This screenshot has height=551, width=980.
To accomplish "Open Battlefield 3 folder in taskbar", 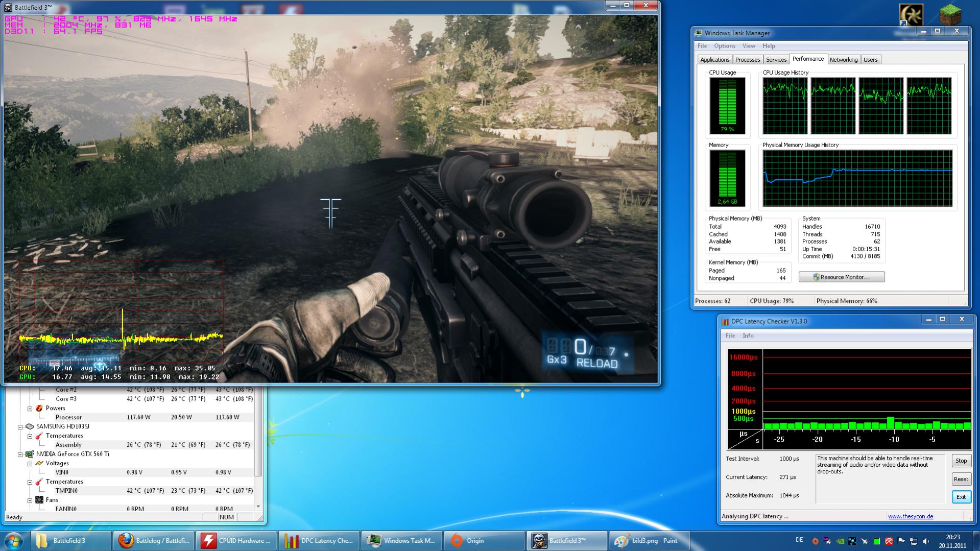I will 71,541.
